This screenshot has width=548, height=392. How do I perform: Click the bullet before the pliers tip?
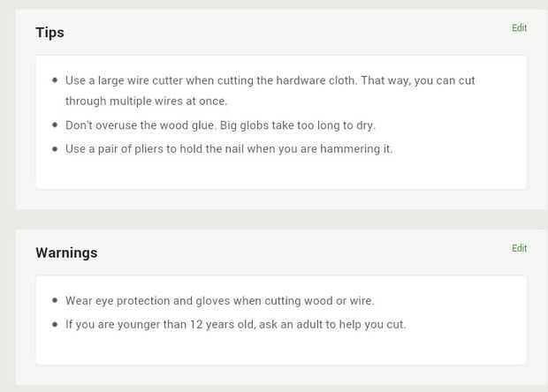(x=56, y=149)
